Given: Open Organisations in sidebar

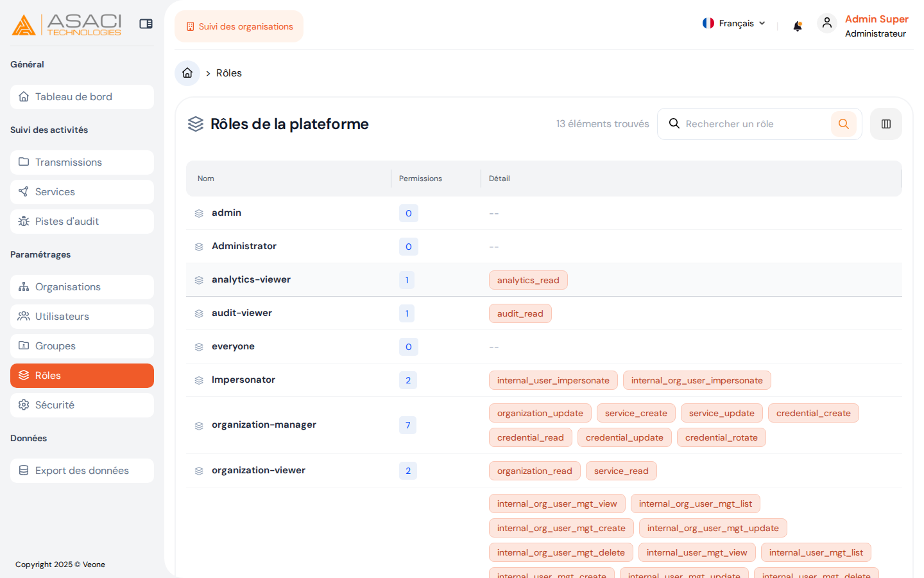Looking at the screenshot, I should tap(82, 287).
